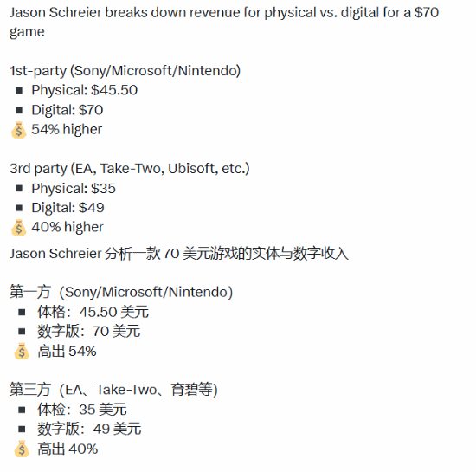476x472 pixels.
Task: Click square bullet before Digital: $49
Action: [x=19, y=208]
